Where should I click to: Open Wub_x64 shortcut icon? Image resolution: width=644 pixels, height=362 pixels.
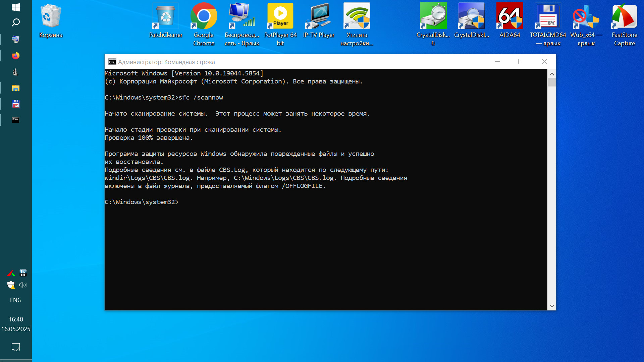[586, 17]
